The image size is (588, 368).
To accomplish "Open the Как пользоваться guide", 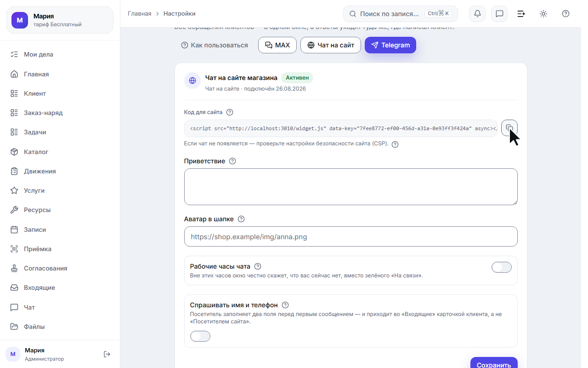I will pos(215,45).
